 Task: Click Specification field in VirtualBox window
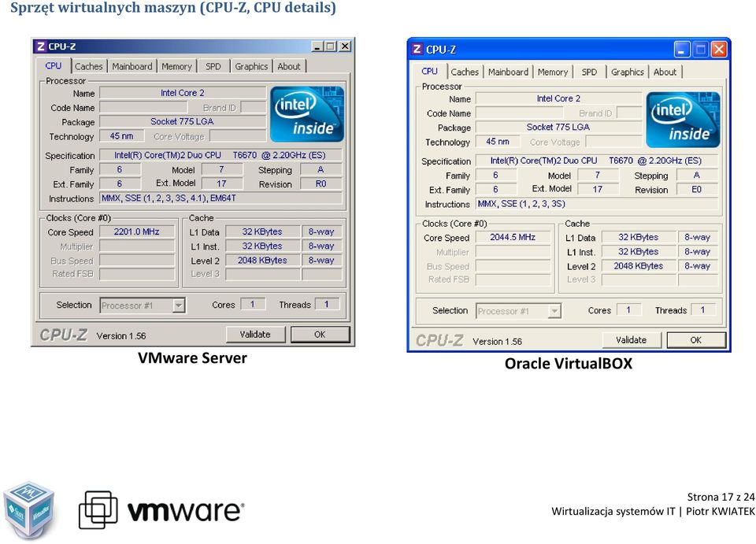597,161
